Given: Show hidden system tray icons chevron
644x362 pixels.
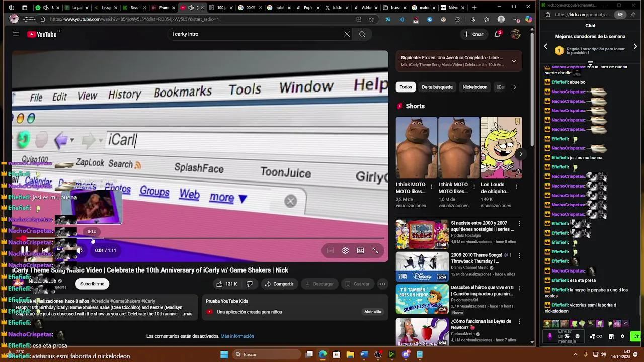Looking at the screenshot, I should [x=575, y=354].
